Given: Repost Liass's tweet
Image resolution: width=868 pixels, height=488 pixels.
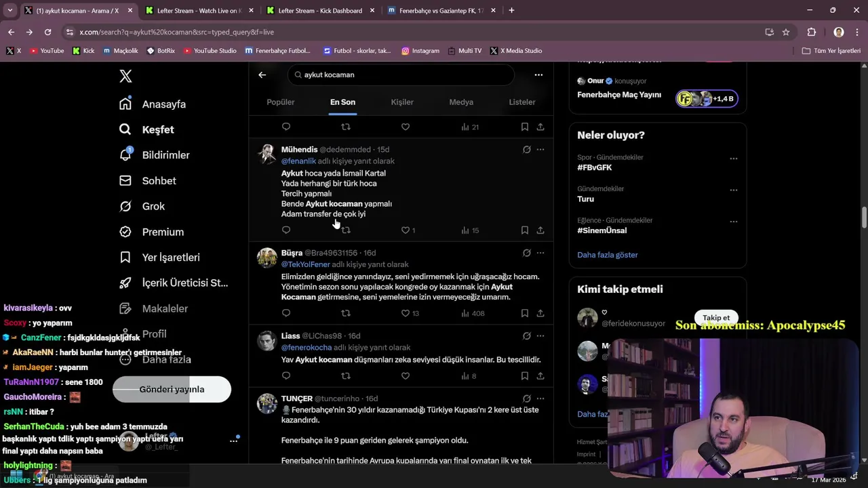Looking at the screenshot, I should pos(346,375).
